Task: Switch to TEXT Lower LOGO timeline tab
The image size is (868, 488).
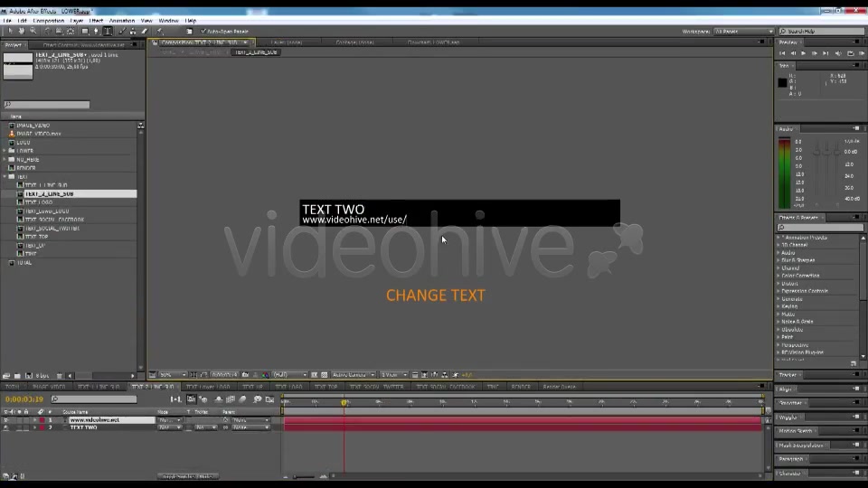Action: [208, 387]
